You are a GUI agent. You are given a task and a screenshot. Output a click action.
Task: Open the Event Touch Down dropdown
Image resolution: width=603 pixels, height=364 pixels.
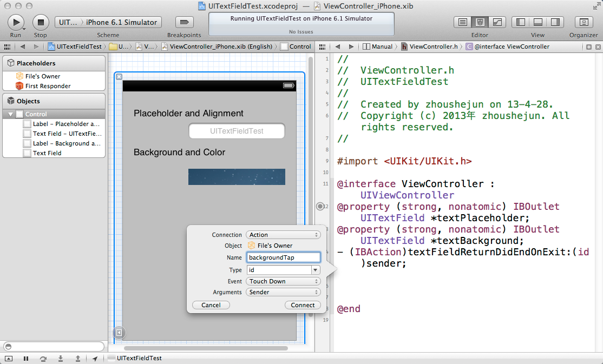[x=283, y=281]
